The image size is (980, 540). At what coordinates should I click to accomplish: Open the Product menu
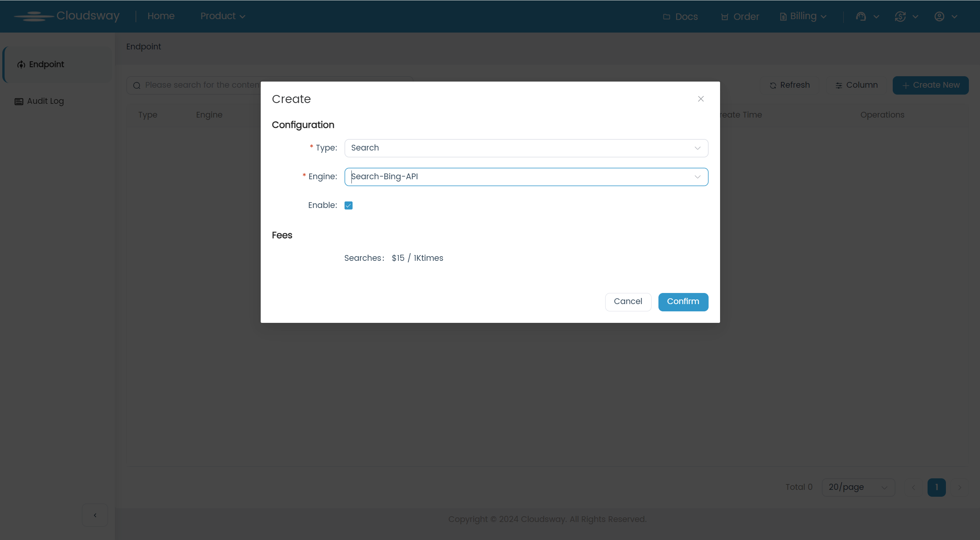coord(222,16)
